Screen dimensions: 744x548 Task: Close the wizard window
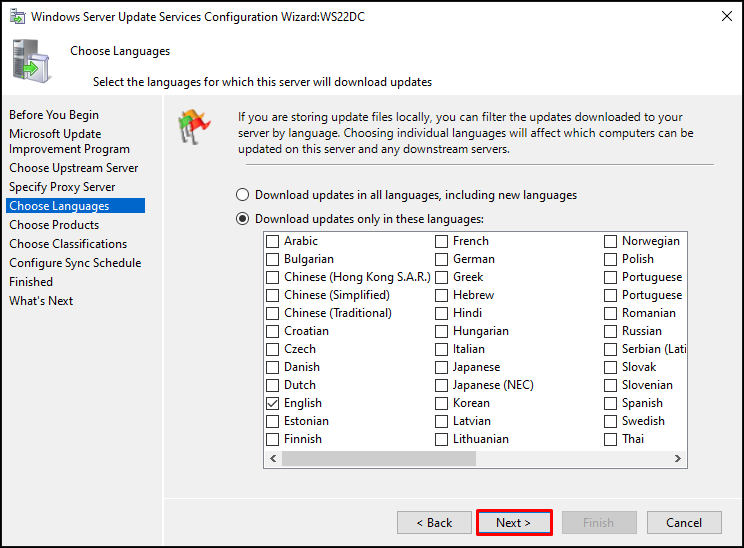coord(726,17)
